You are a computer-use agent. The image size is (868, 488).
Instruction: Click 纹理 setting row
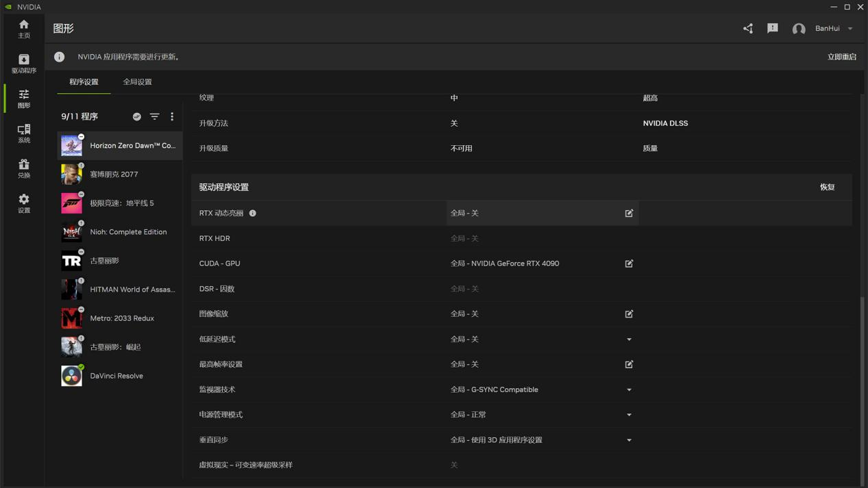(x=521, y=100)
